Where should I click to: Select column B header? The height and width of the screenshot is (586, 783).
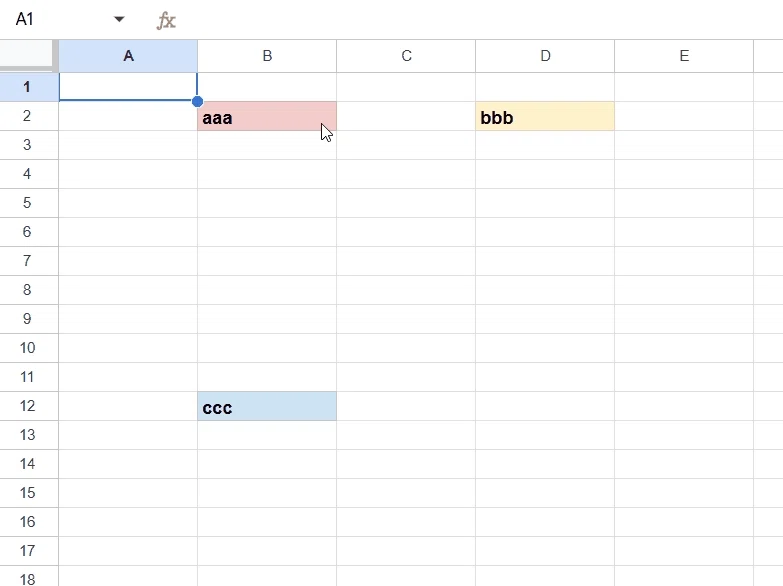tap(267, 56)
